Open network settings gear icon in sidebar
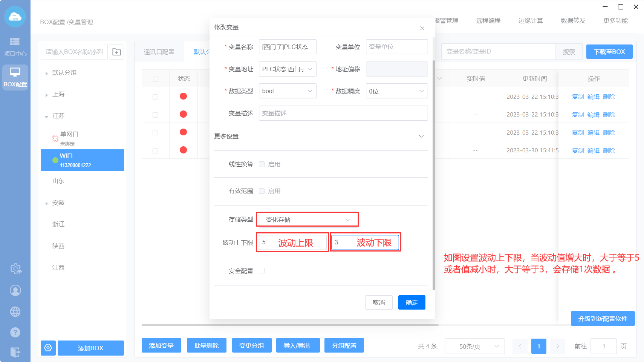 click(15, 268)
